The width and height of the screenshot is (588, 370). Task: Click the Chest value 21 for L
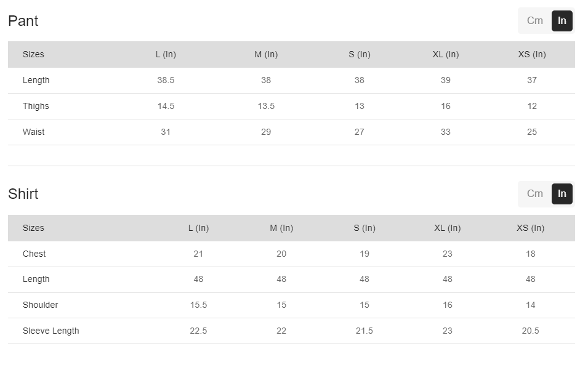pyautogui.click(x=198, y=254)
